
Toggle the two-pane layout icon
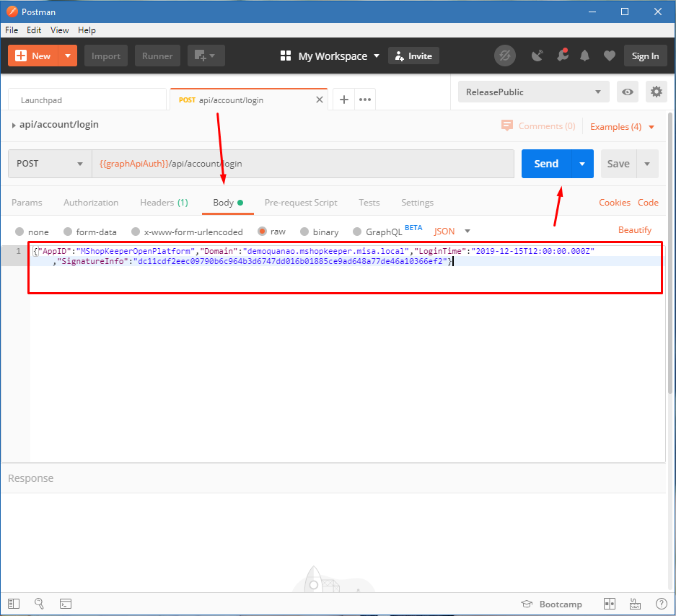coord(610,604)
